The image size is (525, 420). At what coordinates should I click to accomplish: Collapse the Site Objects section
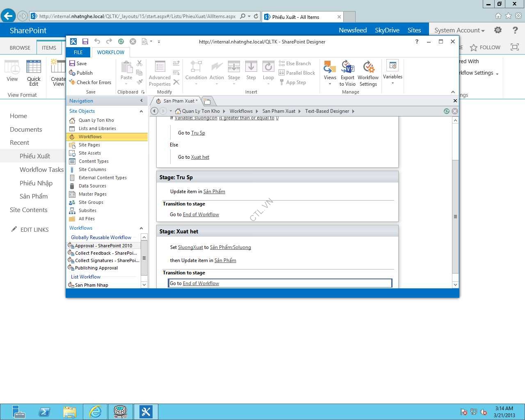click(x=141, y=111)
